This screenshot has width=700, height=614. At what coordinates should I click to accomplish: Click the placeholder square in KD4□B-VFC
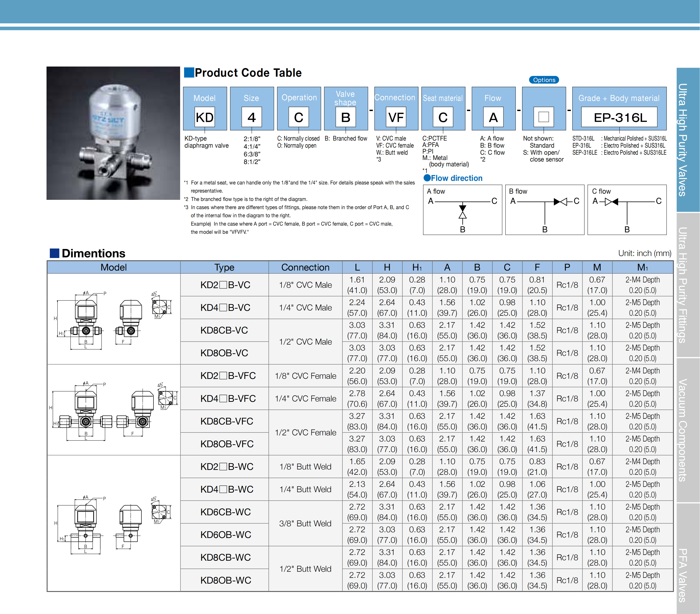tap(223, 398)
